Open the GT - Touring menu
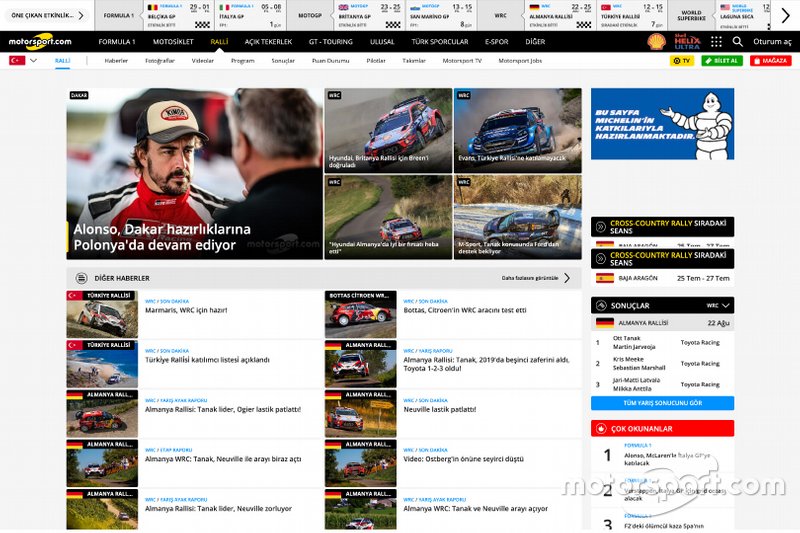Image resolution: width=800 pixels, height=533 pixels. 331,42
